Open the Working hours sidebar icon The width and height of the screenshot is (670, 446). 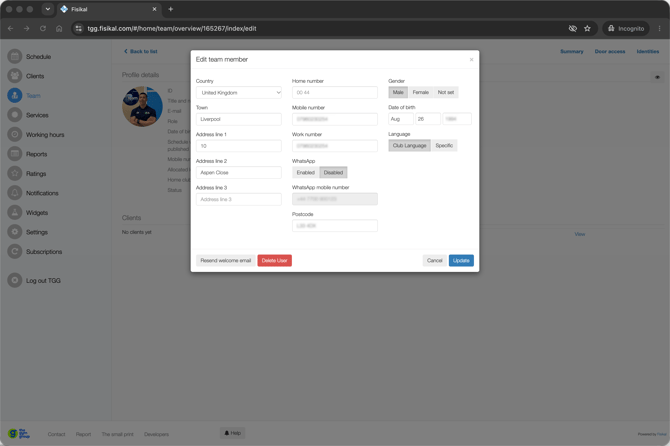(x=15, y=135)
